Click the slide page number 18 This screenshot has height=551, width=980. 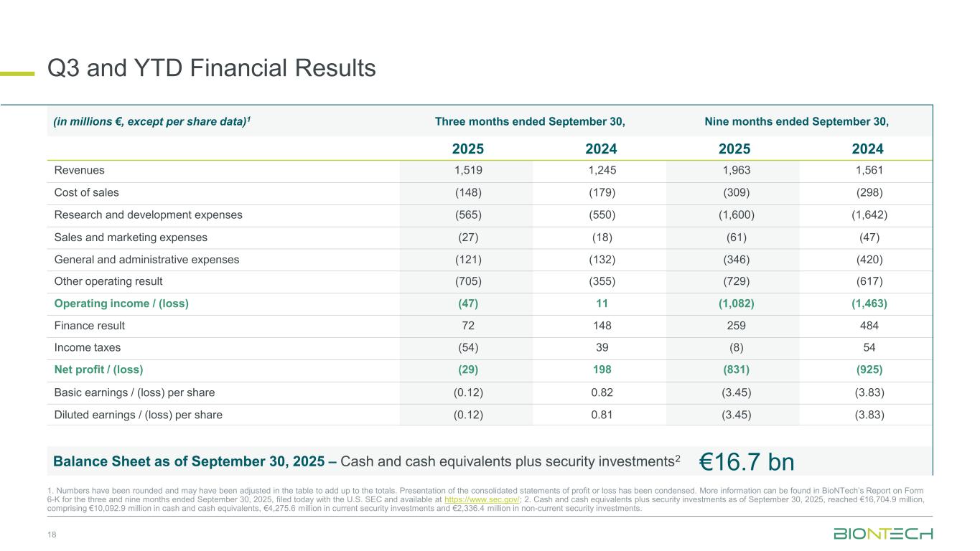point(52,534)
